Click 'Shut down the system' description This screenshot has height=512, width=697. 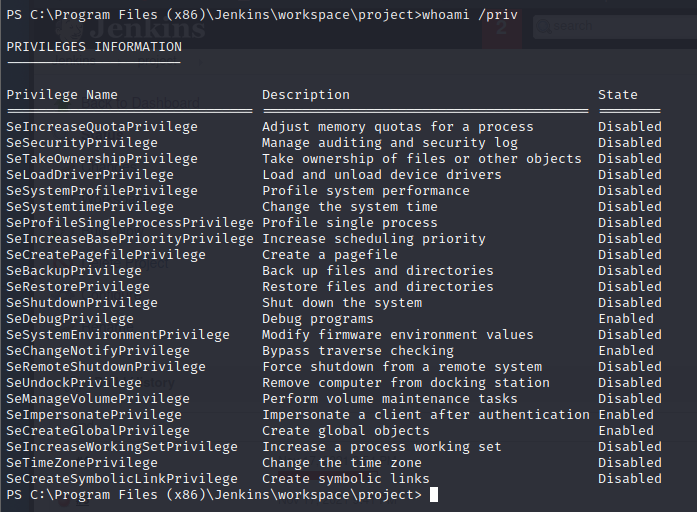[342, 303]
